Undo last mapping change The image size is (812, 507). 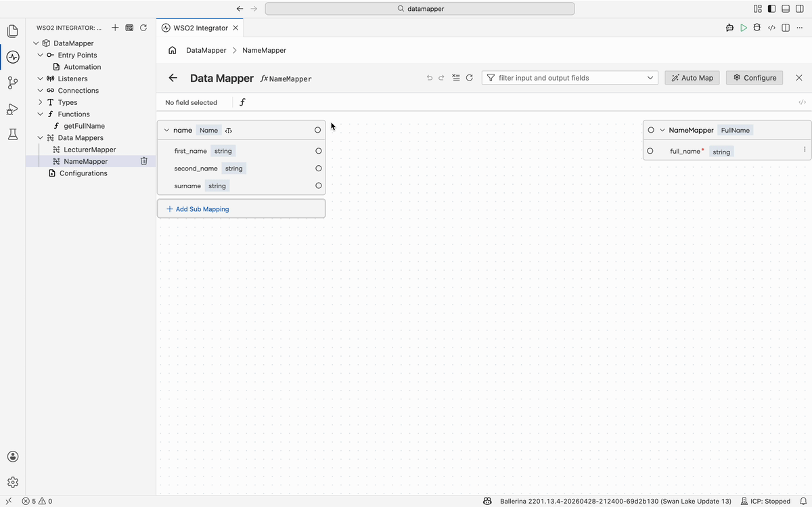point(430,78)
